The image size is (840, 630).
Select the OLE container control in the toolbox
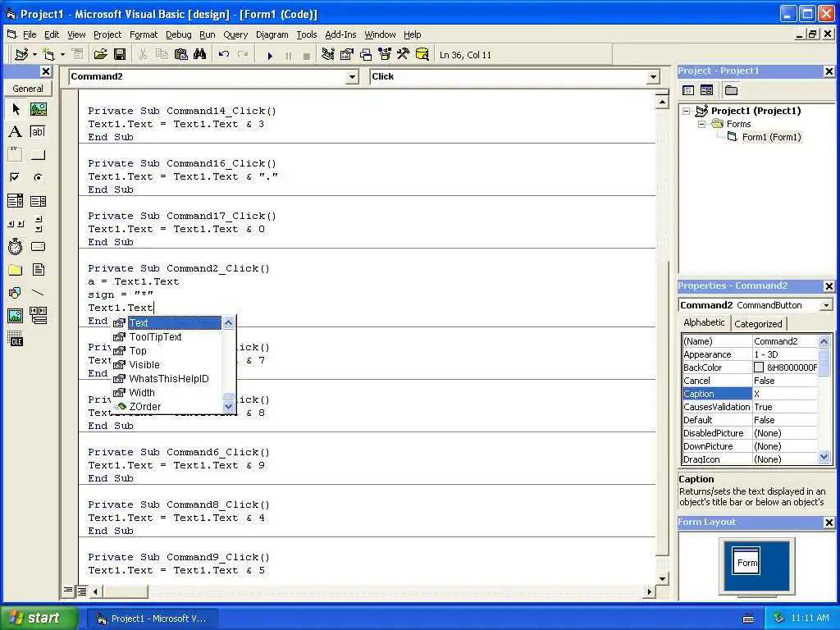tap(16, 339)
